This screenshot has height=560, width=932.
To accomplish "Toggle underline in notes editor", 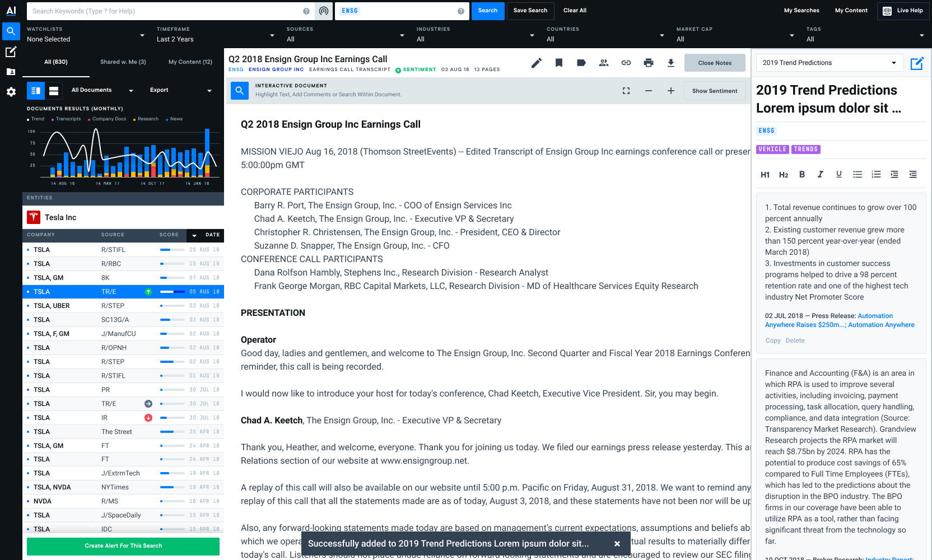I will (839, 174).
